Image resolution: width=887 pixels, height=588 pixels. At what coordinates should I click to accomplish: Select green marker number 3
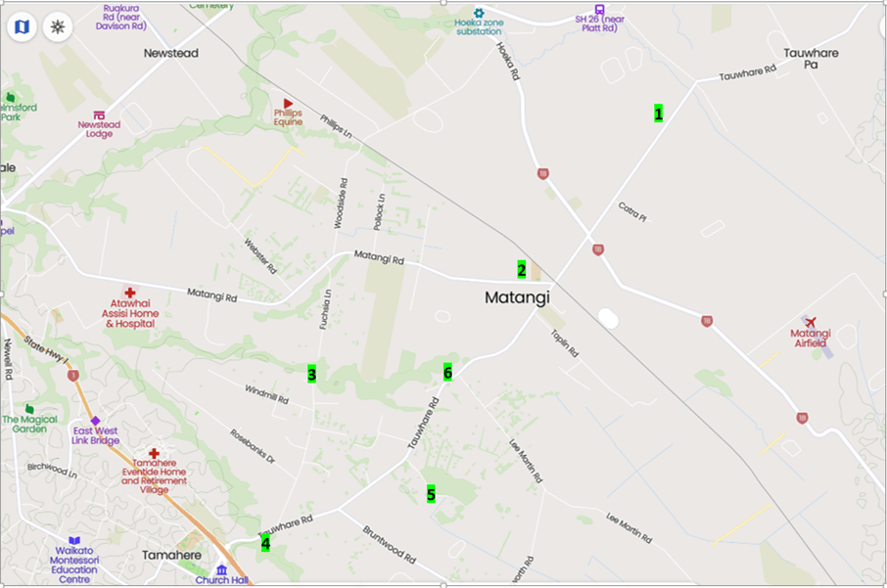coord(311,374)
